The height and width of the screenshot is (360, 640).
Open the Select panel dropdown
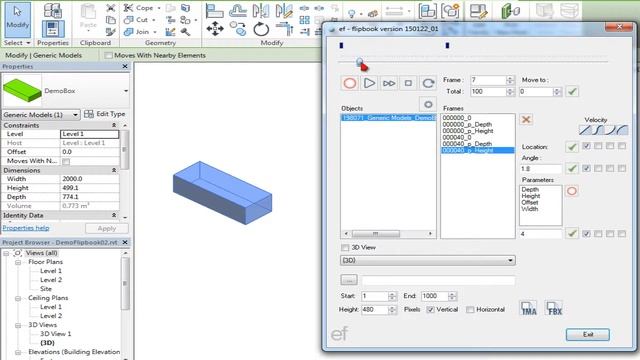click(17, 43)
